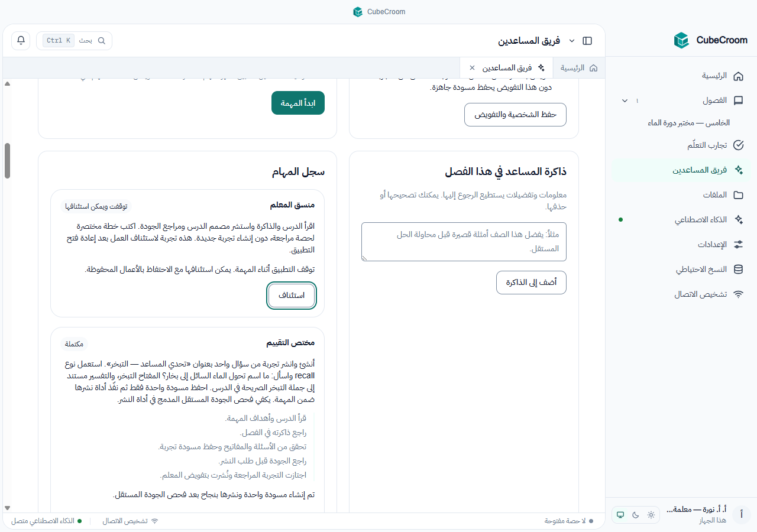Click the منسق المعلم task title
The image size is (757, 532).
(292, 205)
